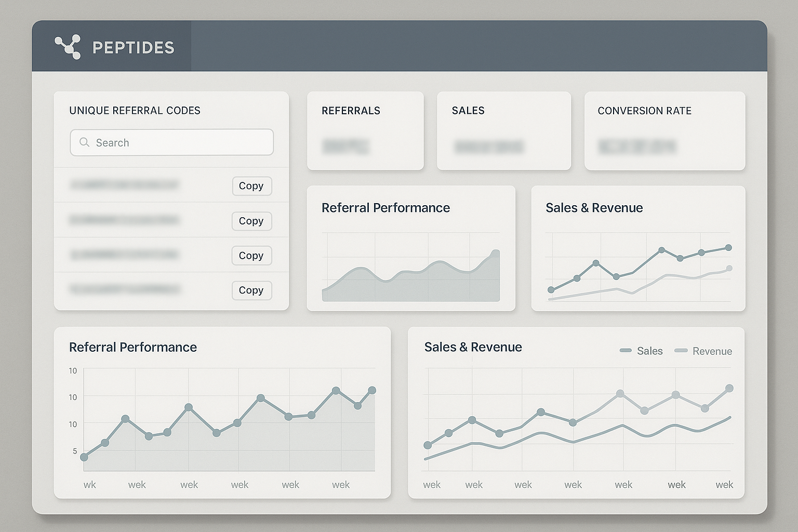The width and height of the screenshot is (798, 532).
Task: Expand the REFERRALS stat card
Action: coord(365,131)
